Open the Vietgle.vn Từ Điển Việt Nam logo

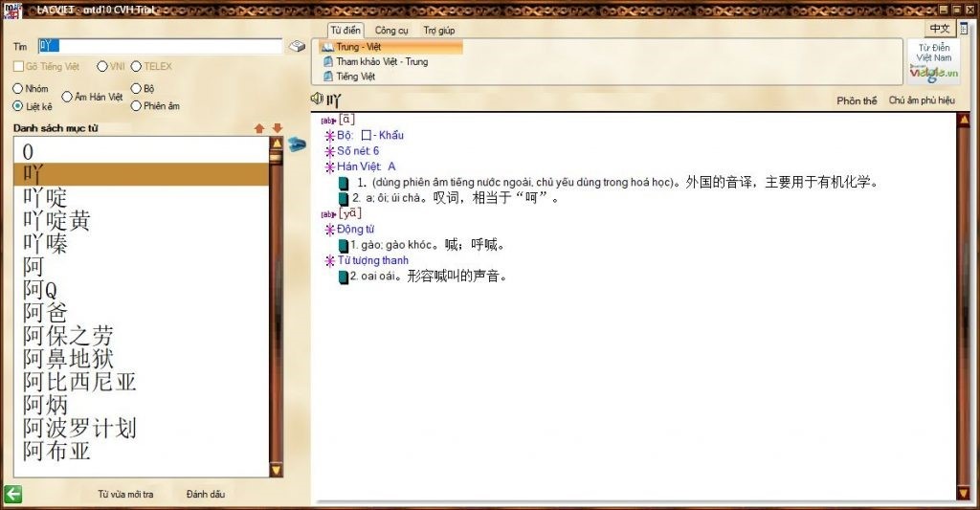click(934, 62)
